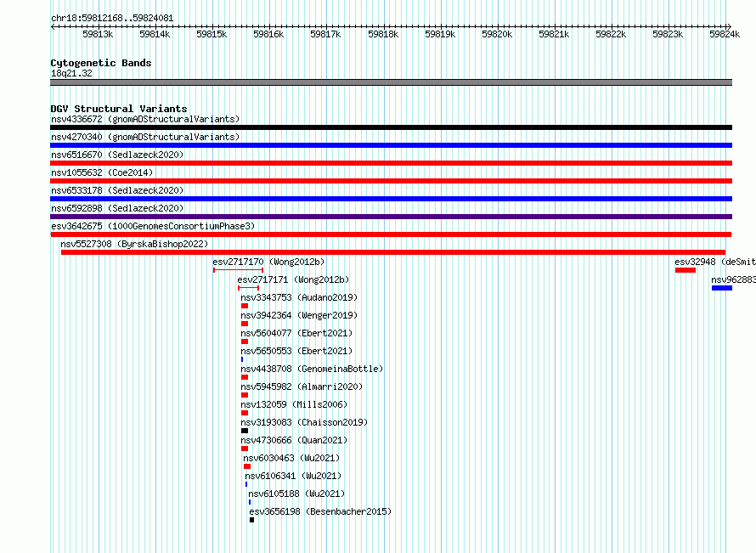The width and height of the screenshot is (756, 553).
Task: Open esv2717170 Wong2012b variant label
Action: coord(268,262)
